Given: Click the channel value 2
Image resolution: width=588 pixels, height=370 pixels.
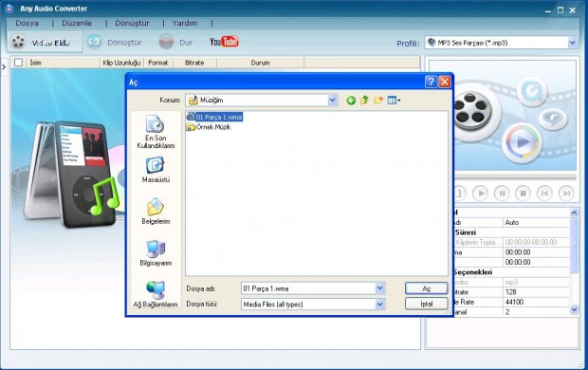Looking at the screenshot, I should point(536,312).
